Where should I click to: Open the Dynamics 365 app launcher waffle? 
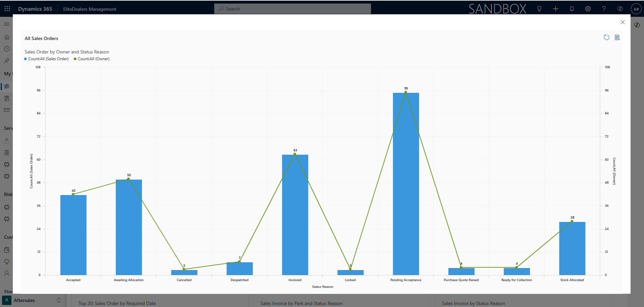(7, 9)
